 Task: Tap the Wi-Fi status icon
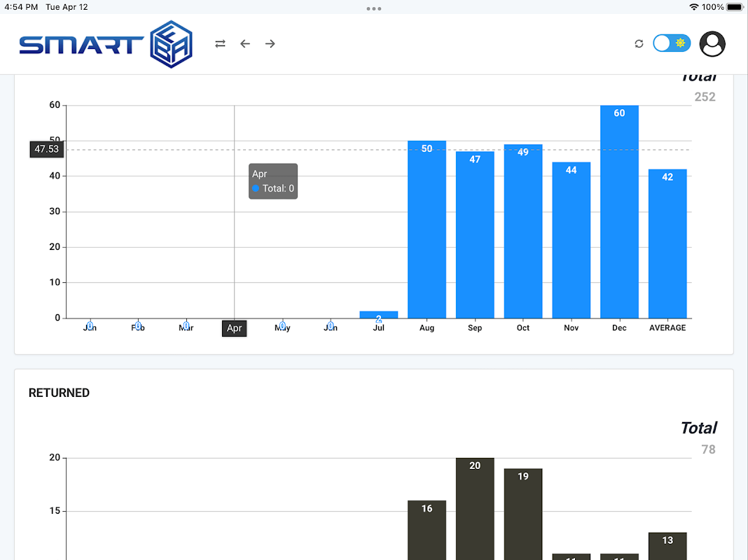coord(694,7)
